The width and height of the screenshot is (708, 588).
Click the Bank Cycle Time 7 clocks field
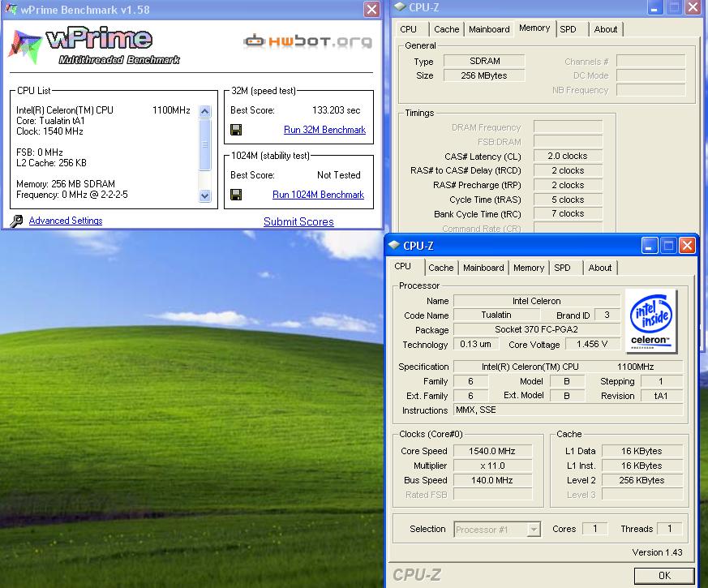(x=568, y=213)
